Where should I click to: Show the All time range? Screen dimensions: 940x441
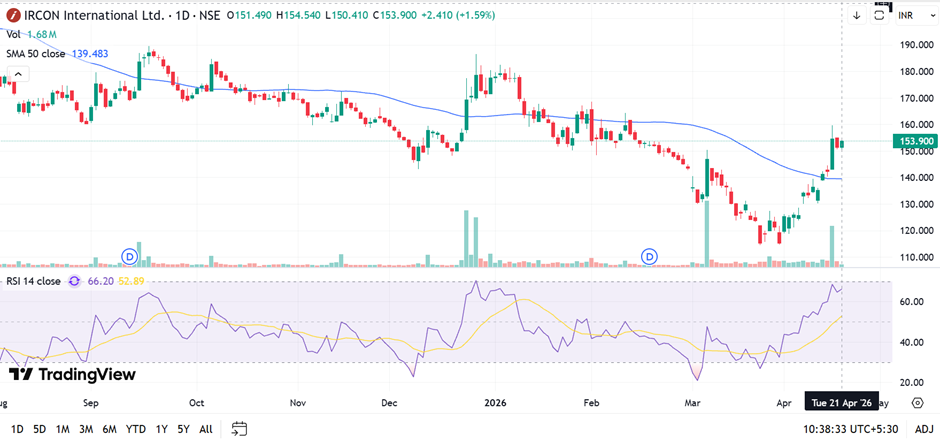[206, 429]
